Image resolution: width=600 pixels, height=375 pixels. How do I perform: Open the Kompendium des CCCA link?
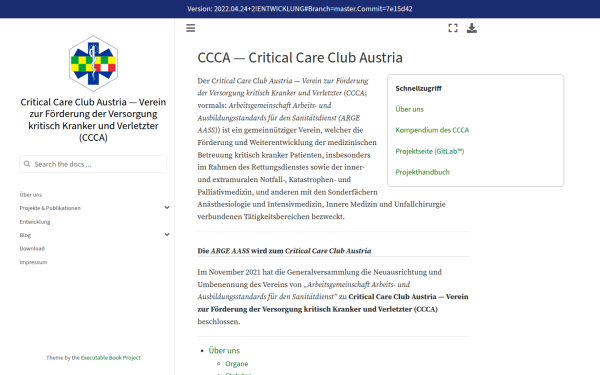pyautogui.click(x=432, y=130)
